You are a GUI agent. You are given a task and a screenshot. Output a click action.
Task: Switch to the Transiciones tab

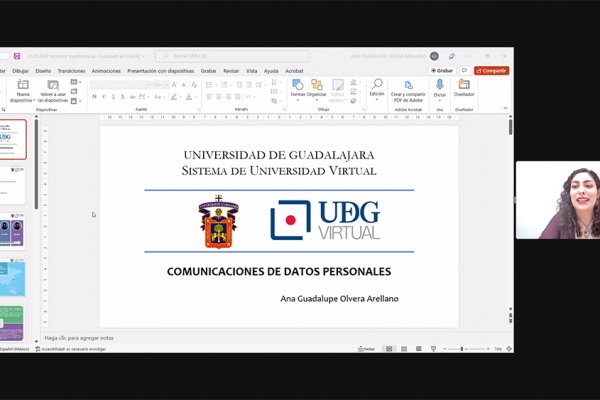[x=71, y=71]
